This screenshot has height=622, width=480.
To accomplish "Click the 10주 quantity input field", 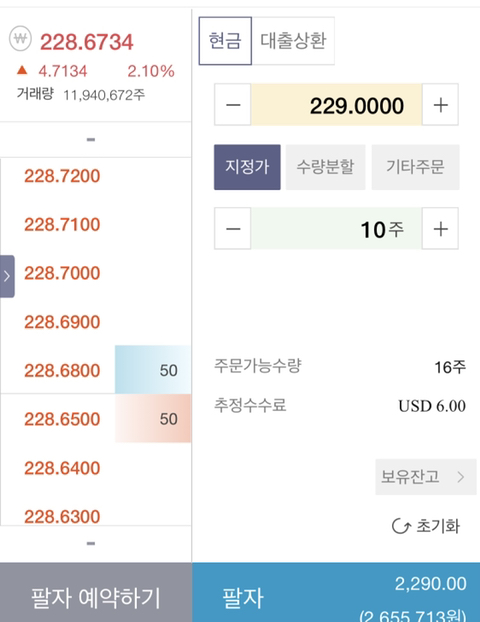I will click(336, 228).
